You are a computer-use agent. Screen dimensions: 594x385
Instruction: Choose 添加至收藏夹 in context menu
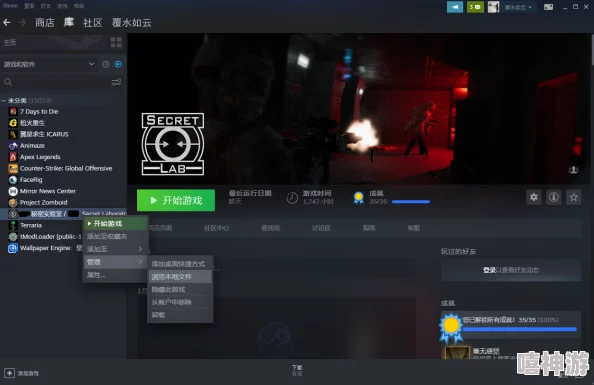(115, 236)
